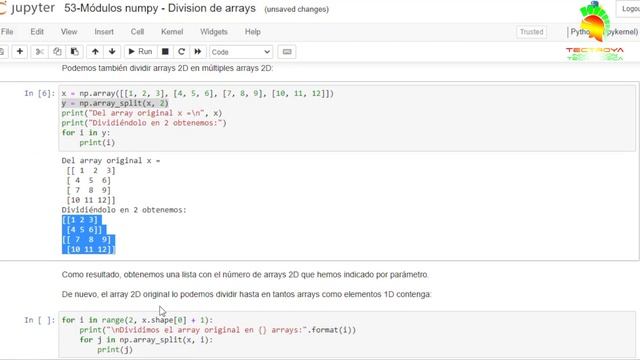Interrupt the kernel with the stop icon
Image resolution: width=640 pixels, height=360 pixels.
coord(165,52)
